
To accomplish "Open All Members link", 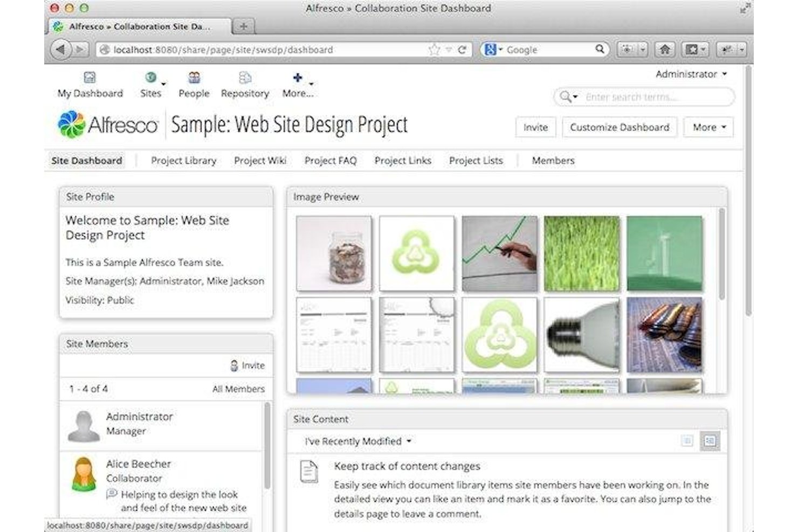I will click(238, 389).
